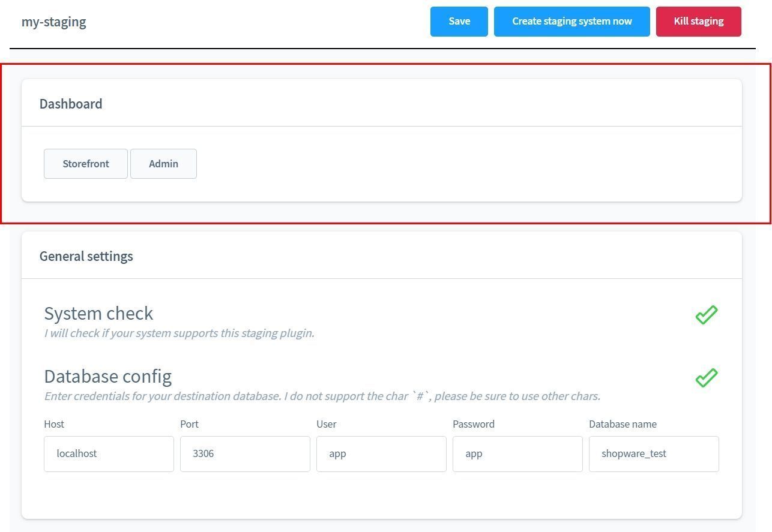The width and height of the screenshot is (772, 532).
Task: Hit the red Kill staging button
Action: 698,22
